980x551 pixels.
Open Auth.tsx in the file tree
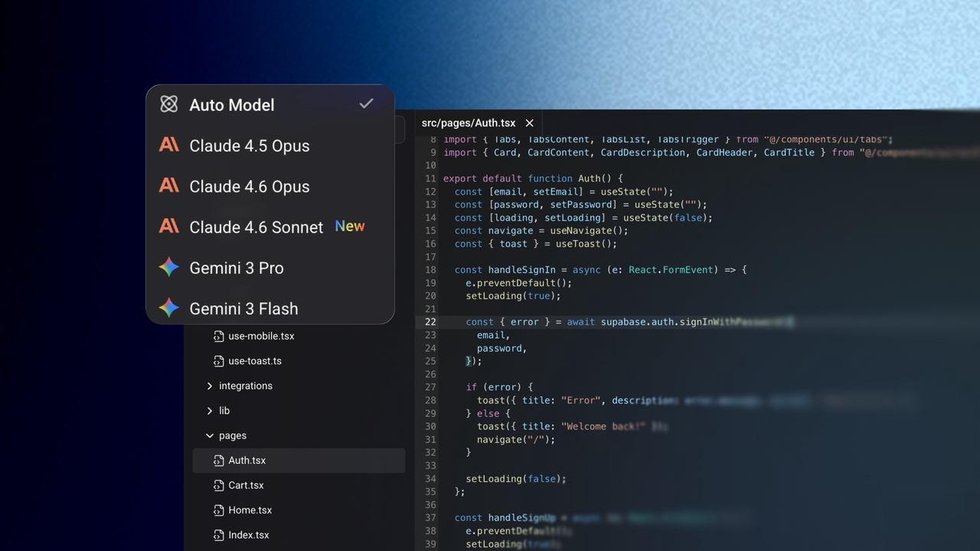pyautogui.click(x=299, y=460)
